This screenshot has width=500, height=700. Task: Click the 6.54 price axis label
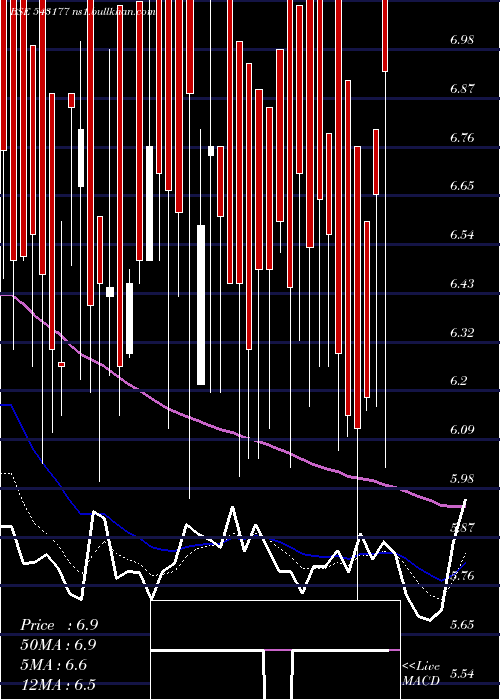(462, 235)
